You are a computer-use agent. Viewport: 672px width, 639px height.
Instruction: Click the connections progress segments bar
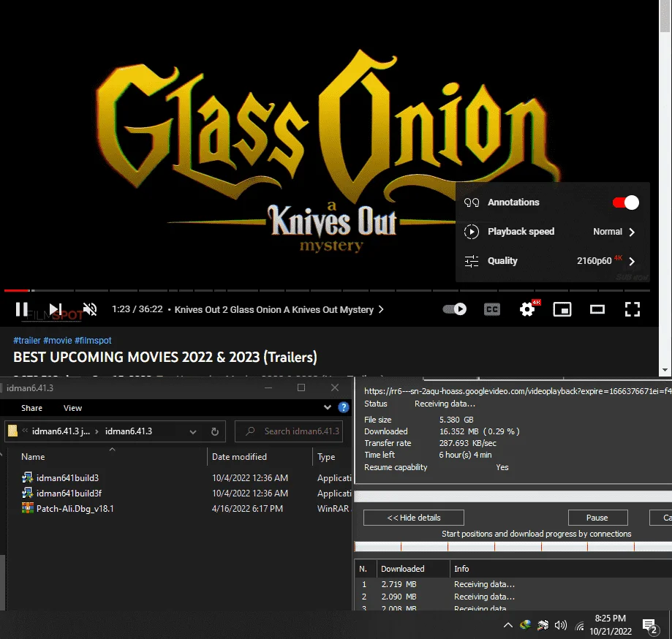click(513, 546)
